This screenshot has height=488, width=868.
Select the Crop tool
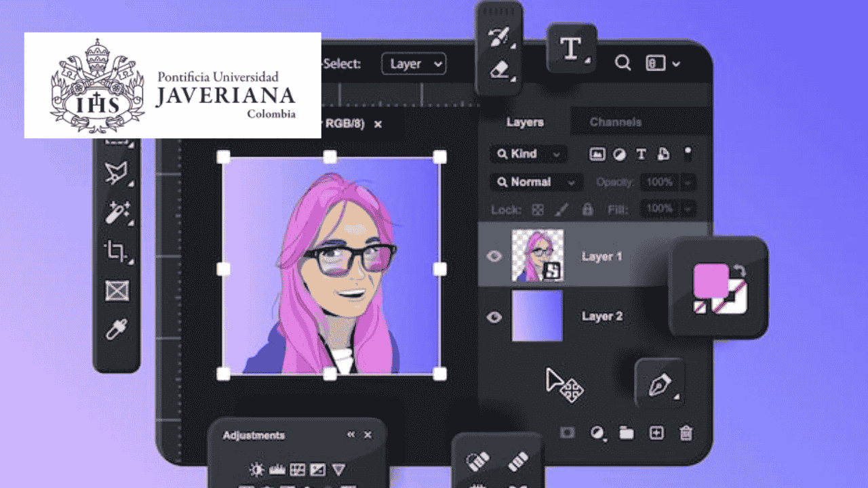click(116, 252)
